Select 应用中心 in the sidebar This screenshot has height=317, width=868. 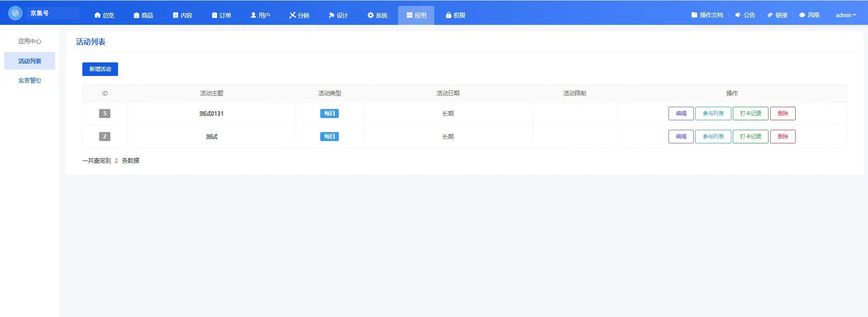point(29,41)
